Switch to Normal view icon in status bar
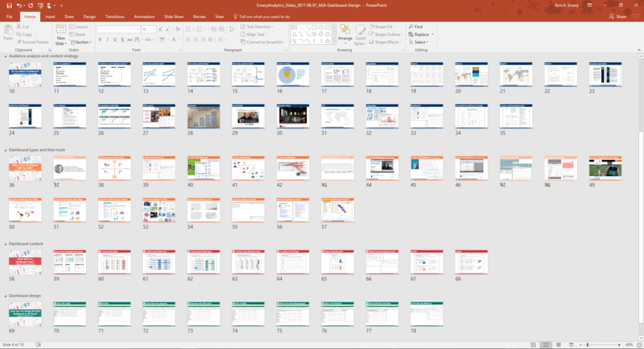 click(533, 345)
